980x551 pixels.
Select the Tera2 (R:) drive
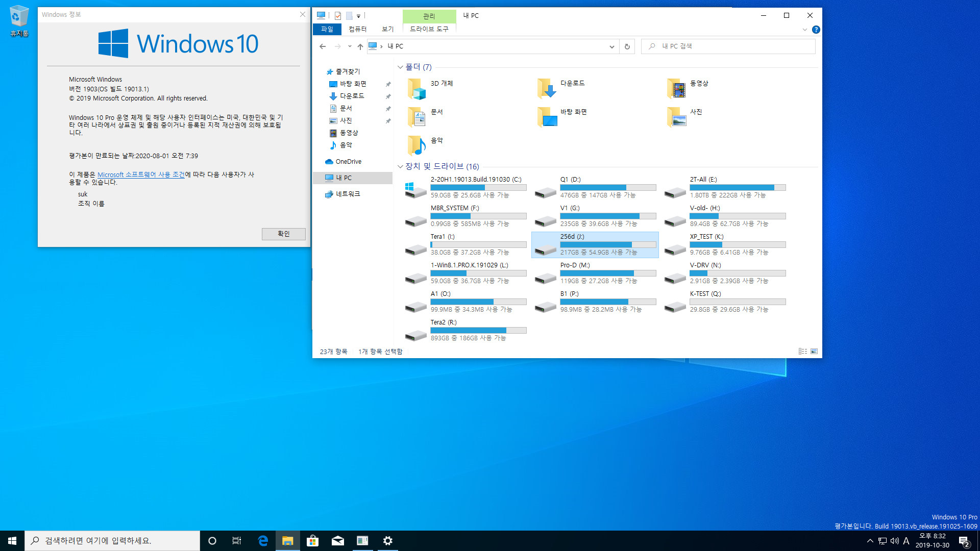coord(465,330)
